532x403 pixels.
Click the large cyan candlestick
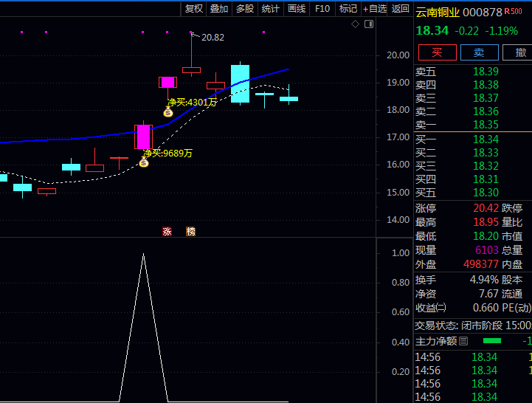[241, 83]
